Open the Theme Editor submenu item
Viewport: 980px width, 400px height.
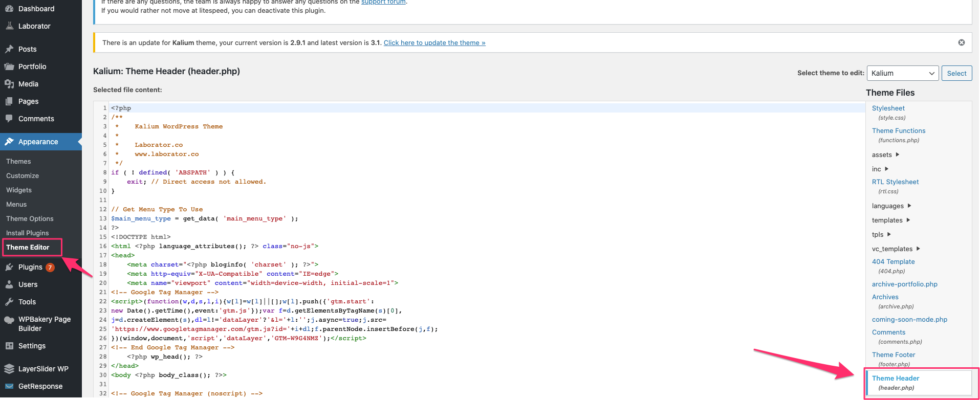(x=28, y=247)
